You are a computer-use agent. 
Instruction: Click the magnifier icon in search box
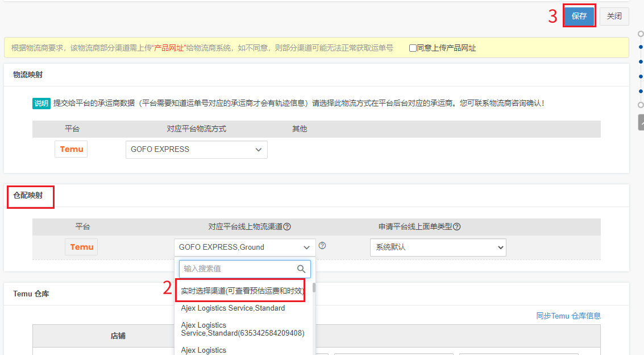(301, 269)
